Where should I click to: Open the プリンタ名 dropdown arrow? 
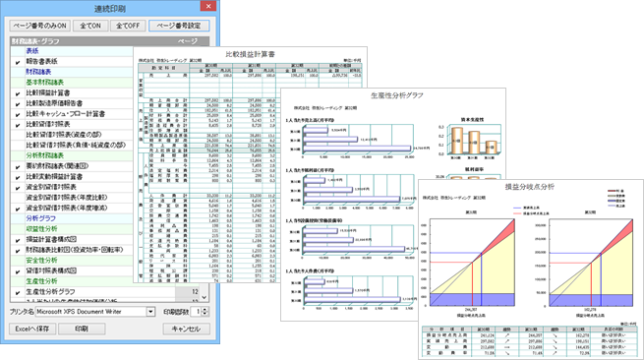tap(150, 312)
